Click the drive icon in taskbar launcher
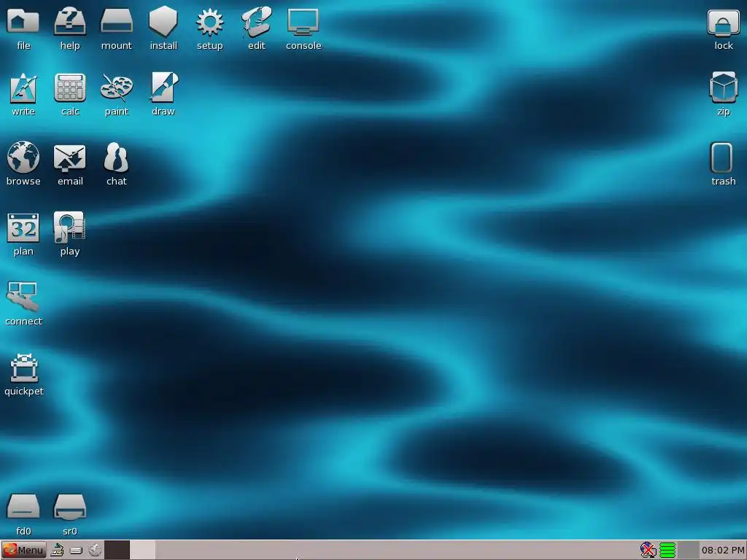Viewport: 747px width, 560px height. click(x=76, y=551)
